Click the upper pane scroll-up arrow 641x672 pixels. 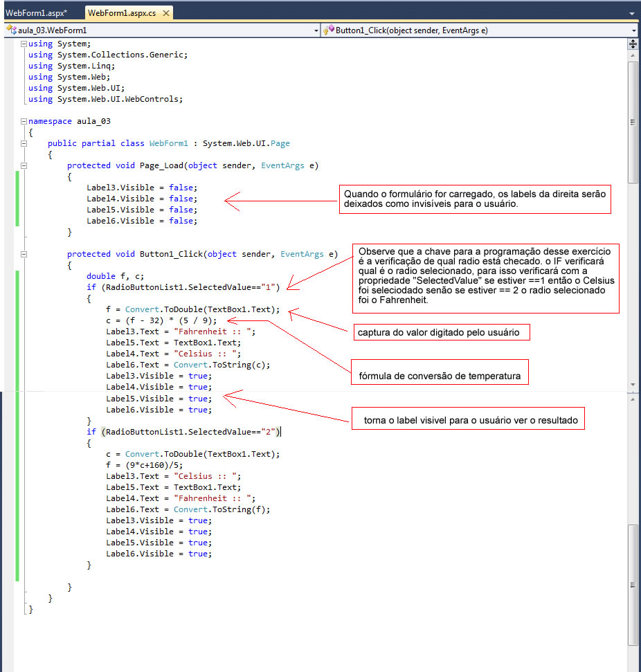click(633, 56)
